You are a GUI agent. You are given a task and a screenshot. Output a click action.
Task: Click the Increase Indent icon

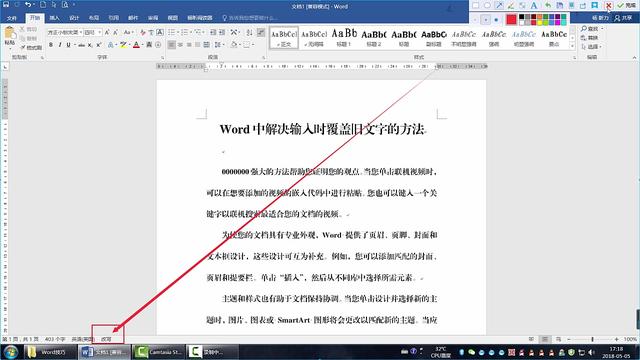(x=222, y=32)
